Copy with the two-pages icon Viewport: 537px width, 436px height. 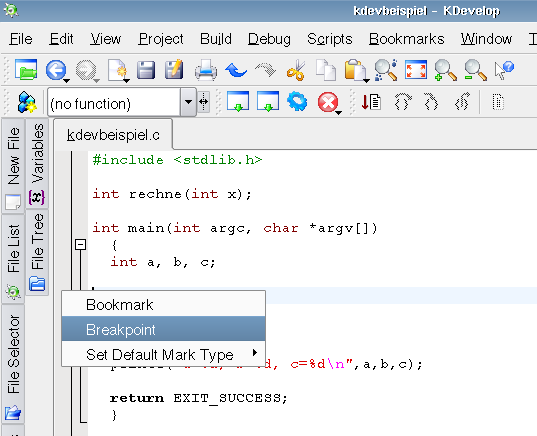point(326,70)
